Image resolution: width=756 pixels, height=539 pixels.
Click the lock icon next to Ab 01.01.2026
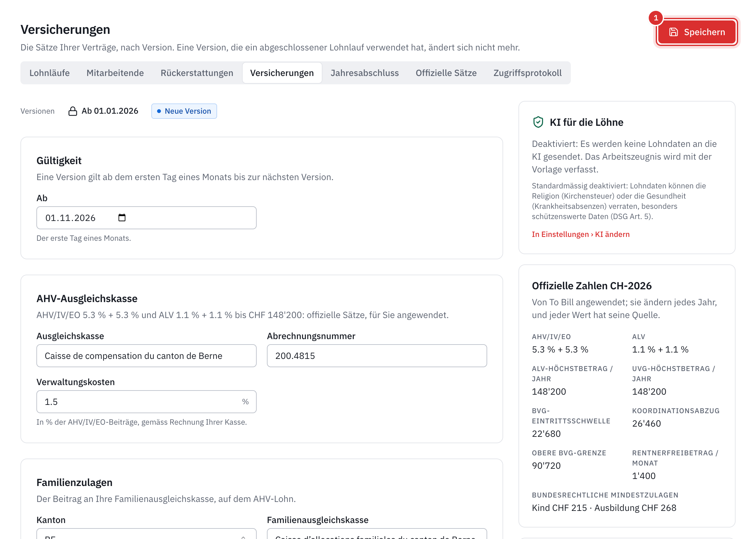[x=73, y=111]
